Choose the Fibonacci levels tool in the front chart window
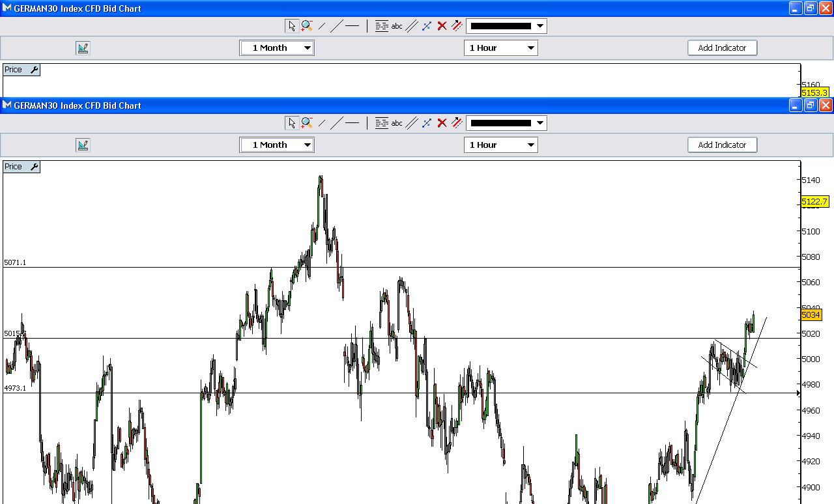This screenshot has height=504, width=834. 382,123
